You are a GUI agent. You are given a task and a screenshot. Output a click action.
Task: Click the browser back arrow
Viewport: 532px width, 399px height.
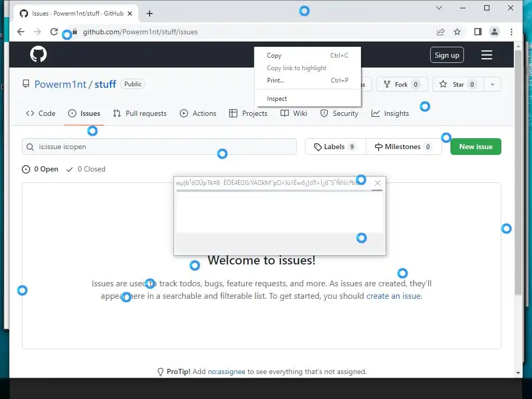coord(21,32)
